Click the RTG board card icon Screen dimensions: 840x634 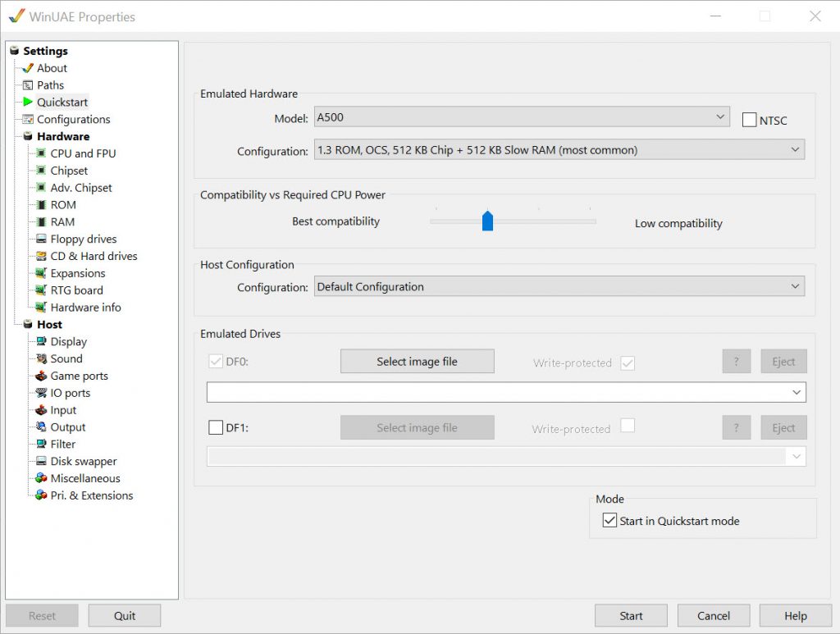point(41,290)
